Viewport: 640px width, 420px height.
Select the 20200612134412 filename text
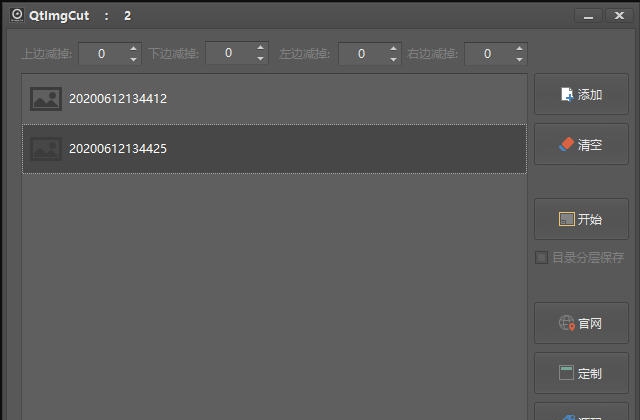click(x=118, y=98)
